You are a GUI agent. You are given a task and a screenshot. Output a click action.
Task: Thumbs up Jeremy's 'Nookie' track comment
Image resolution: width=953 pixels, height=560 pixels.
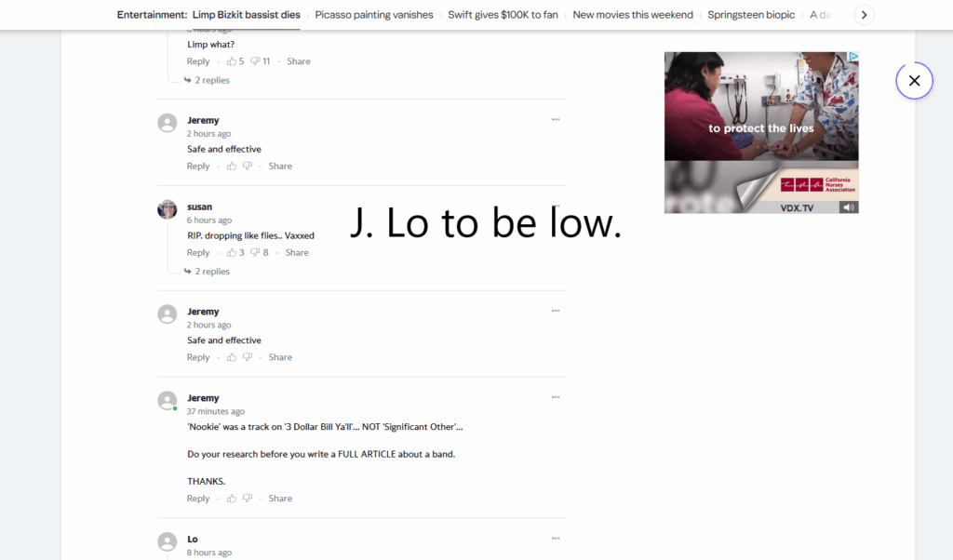point(232,499)
